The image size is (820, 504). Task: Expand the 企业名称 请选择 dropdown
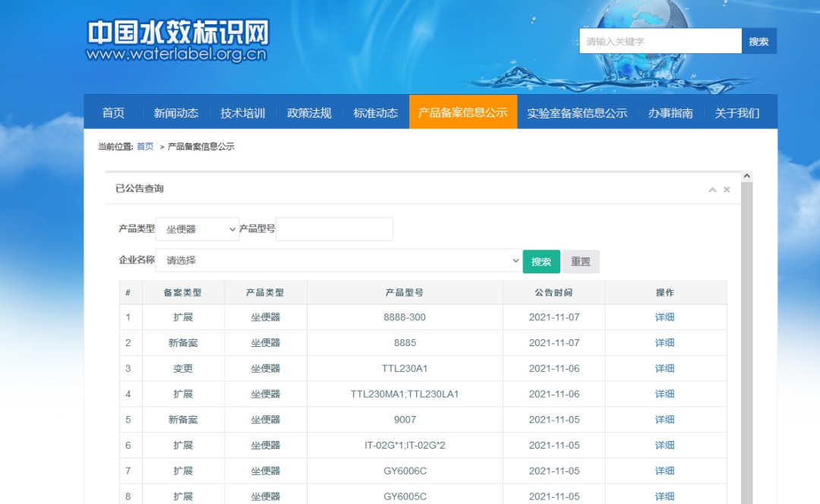click(x=338, y=260)
